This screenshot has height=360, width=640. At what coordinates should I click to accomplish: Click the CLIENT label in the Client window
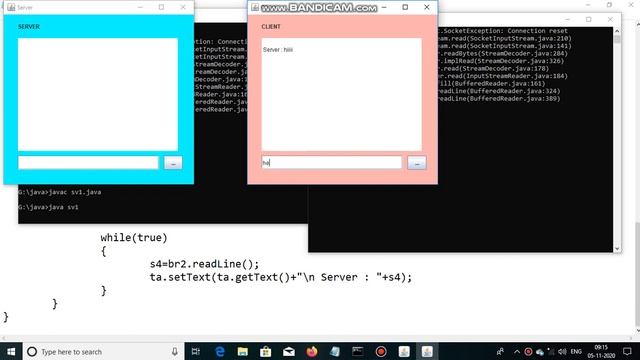tap(271, 27)
